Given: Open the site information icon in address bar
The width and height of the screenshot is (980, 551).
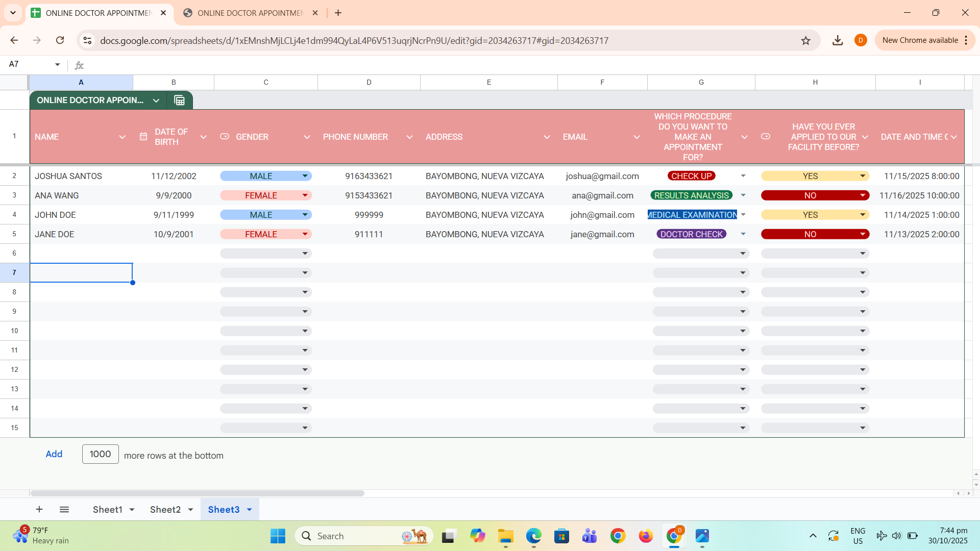Looking at the screenshot, I should click(87, 40).
